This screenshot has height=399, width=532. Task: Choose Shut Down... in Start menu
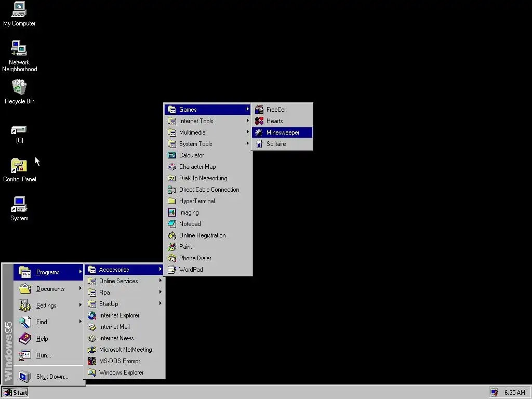(x=48, y=377)
